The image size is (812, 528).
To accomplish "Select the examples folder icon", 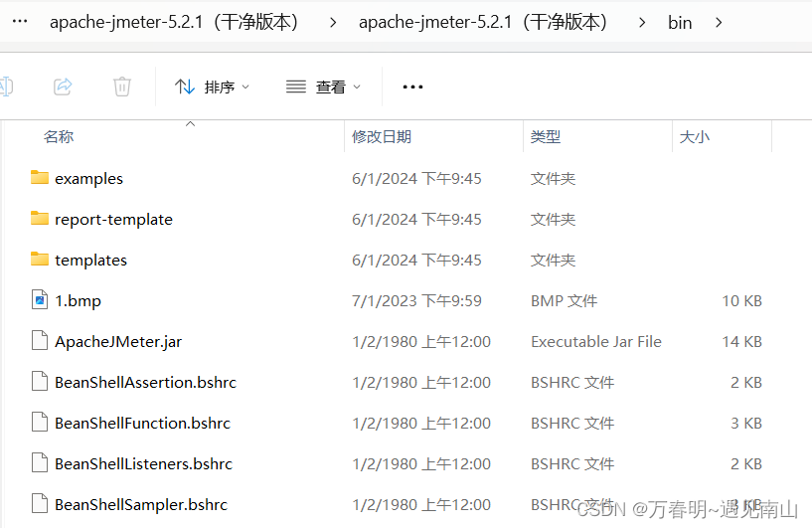I will (x=40, y=178).
